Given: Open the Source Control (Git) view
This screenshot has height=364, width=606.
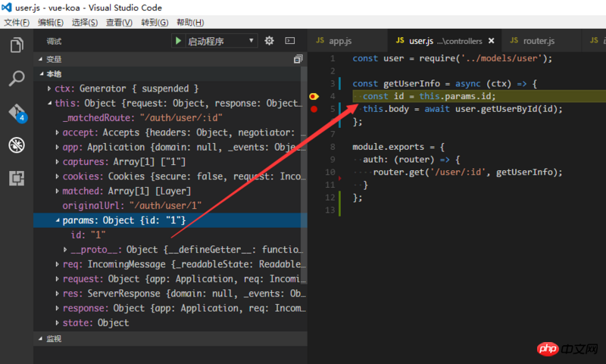Looking at the screenshot, I should (x=16, y=112).
